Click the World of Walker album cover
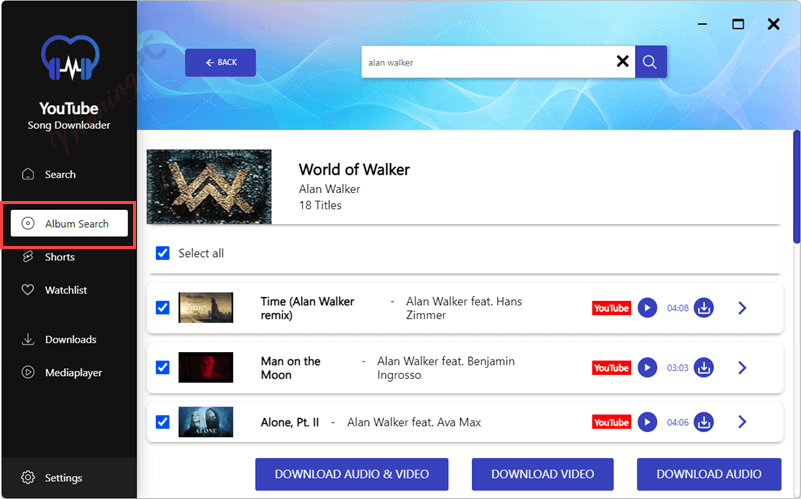 pos(209,187)
